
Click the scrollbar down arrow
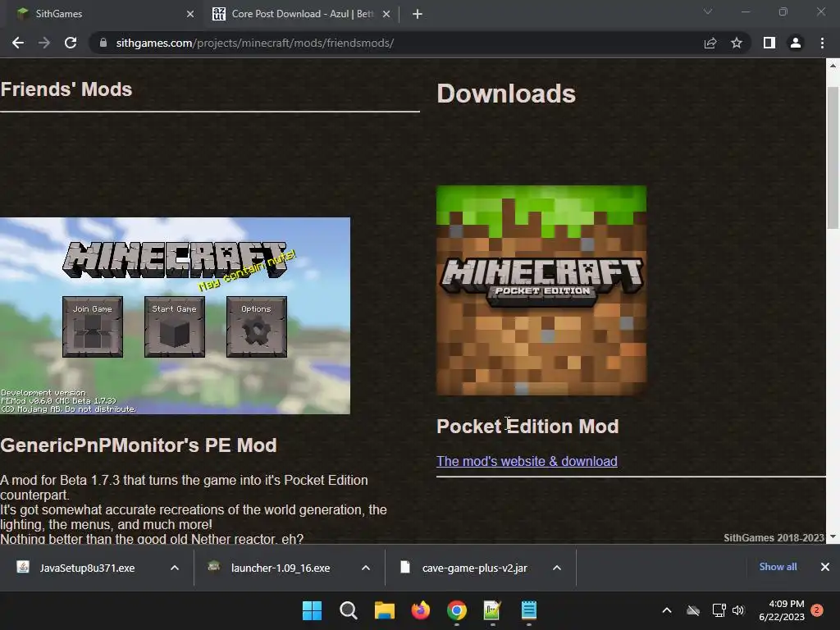pyautogui.click(x=833, y=536)
